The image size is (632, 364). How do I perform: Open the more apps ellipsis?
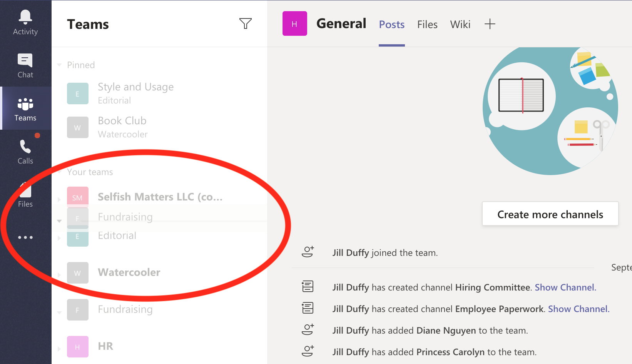25,237
